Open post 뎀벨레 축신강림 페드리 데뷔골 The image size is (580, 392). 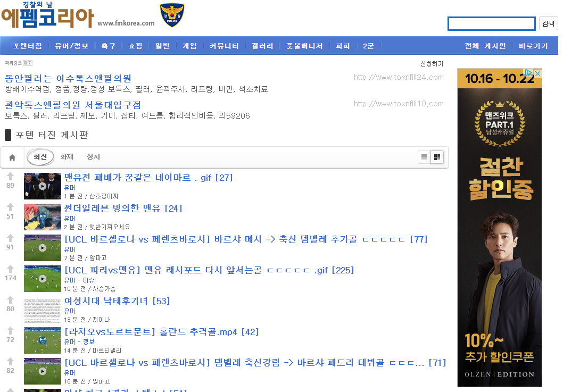pos(255,363)
